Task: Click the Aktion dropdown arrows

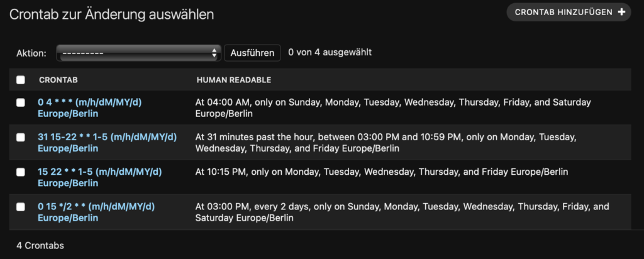Action: [x=214, y=53]
